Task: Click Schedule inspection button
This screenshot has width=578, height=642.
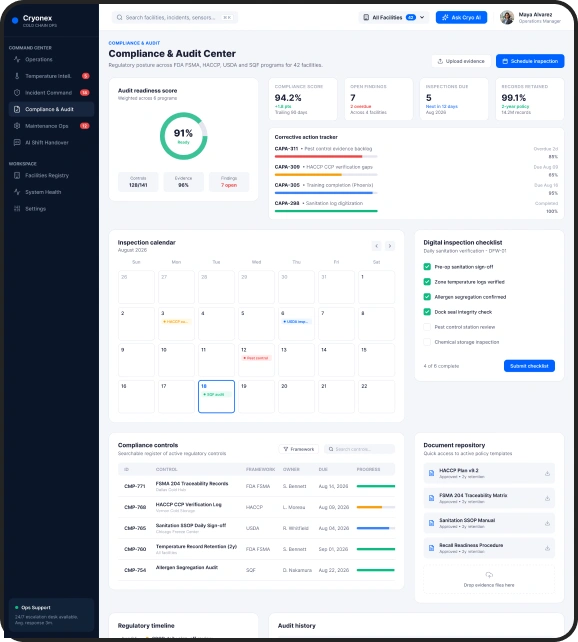Action: coord(530,61)
